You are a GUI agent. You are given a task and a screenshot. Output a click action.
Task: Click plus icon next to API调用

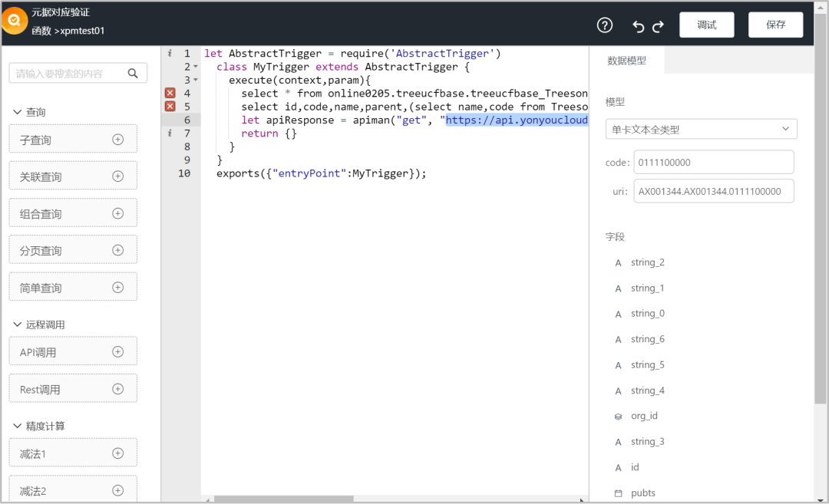(x=117, y=352)
